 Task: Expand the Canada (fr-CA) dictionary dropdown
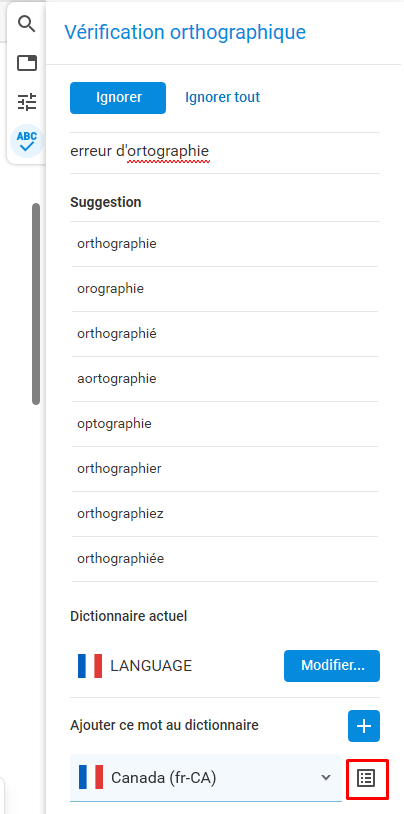(206, 777)
